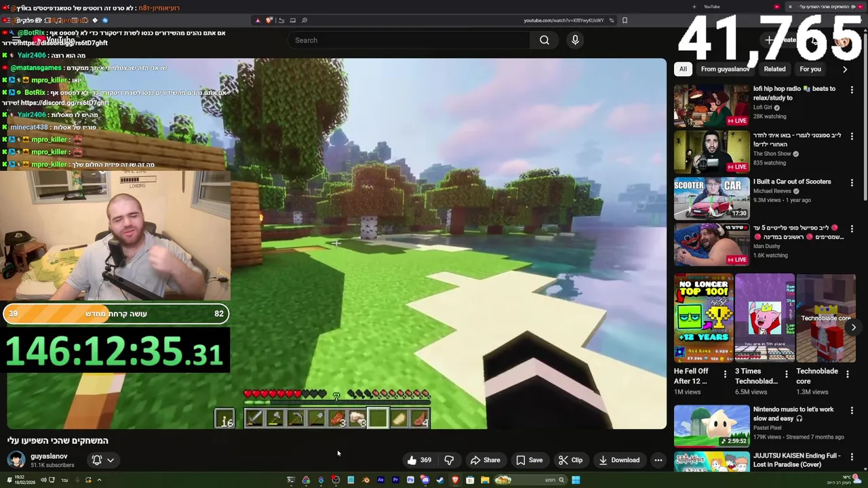The height and width of the screenshot is (488, 868).
Task: Open Idan Dushy live stream thumbnail
Action: tap(711, 245)
